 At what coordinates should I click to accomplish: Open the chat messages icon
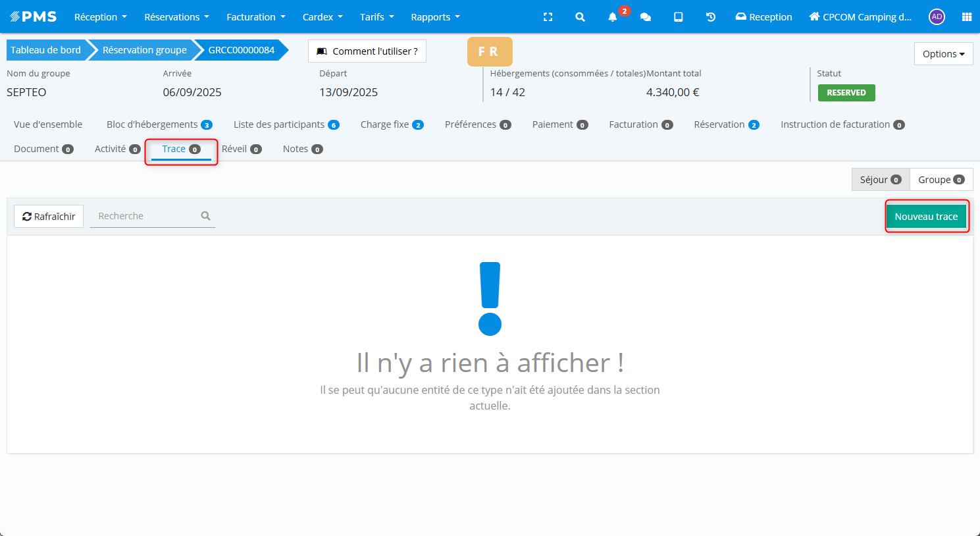(x=646, y=17)
